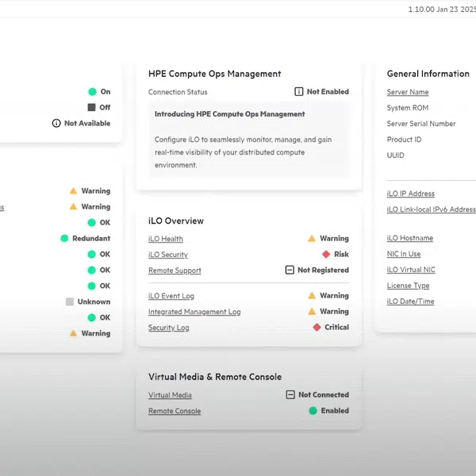The width and height of the screenshot is (476, 476).
Task: Click the Server Name link
Action: pos(408,92)
